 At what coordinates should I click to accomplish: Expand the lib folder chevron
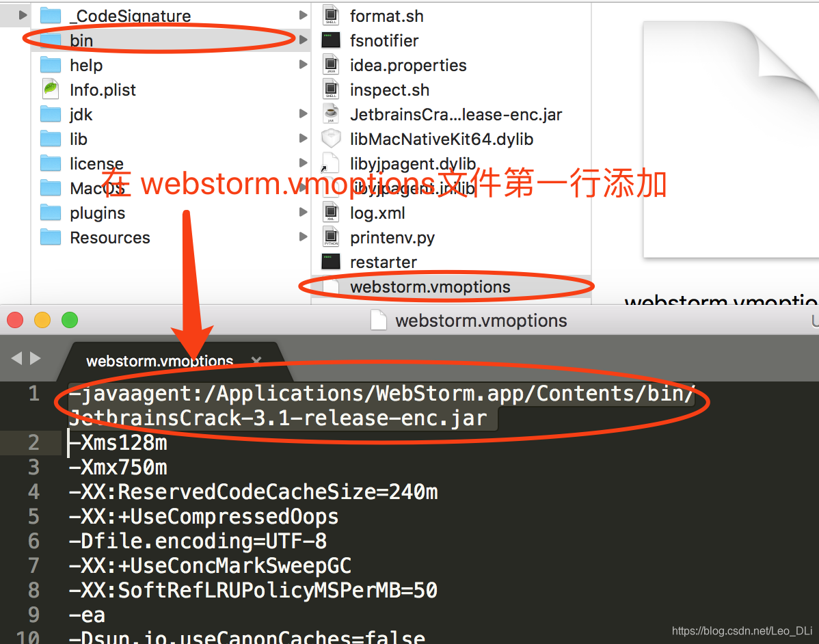pyautogui.click(x=303, y=138)
